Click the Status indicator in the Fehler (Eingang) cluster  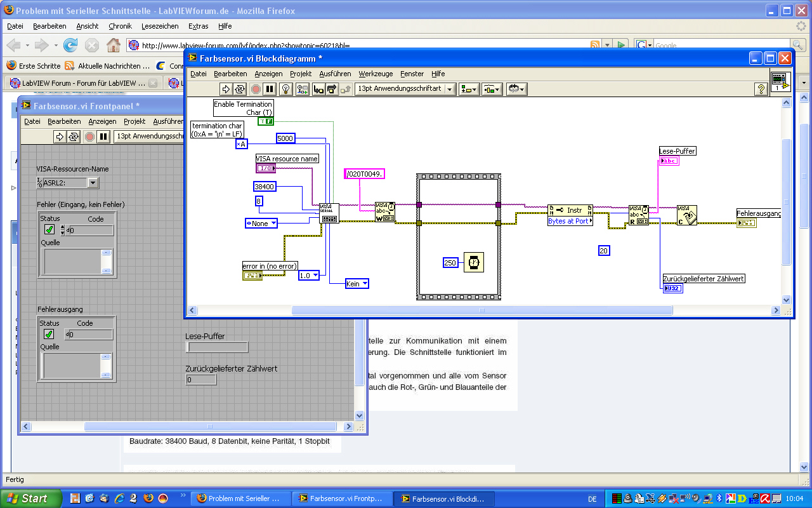coord(49,230)
